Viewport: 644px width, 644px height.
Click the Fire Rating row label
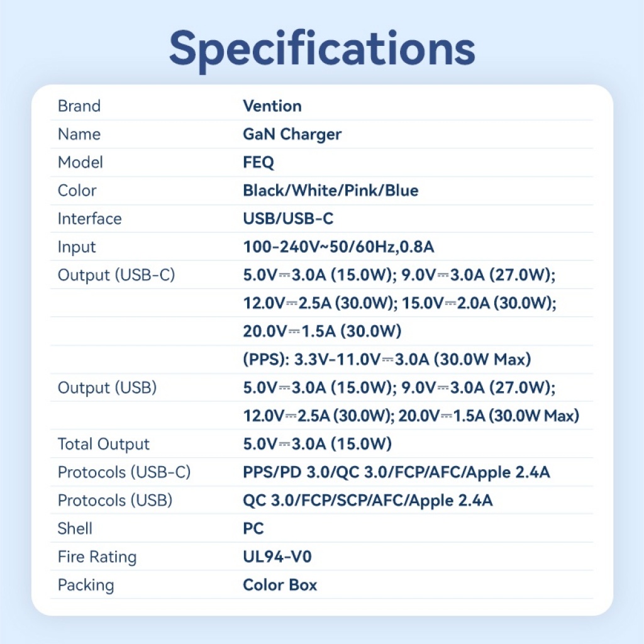point(97,557)
